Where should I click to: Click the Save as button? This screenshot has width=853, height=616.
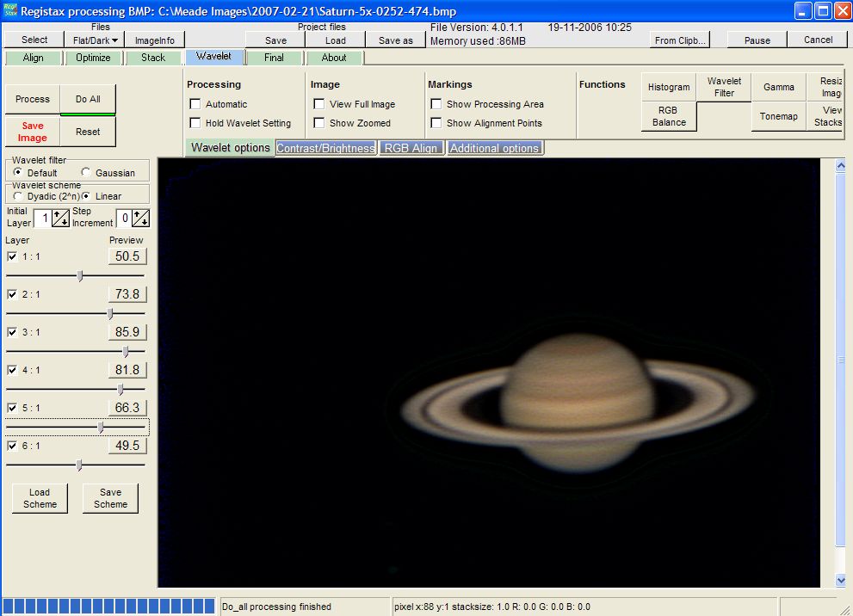[395, 40]
